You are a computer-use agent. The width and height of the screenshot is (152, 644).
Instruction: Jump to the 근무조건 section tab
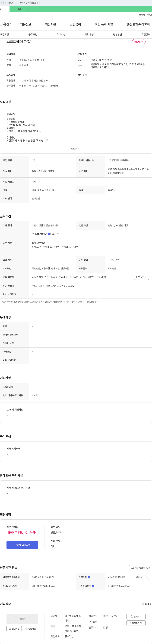[33, 34]
